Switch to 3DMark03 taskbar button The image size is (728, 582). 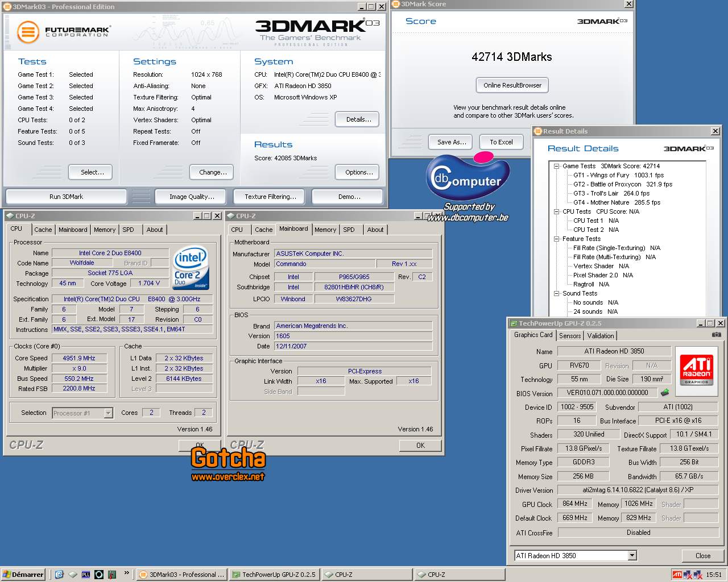[x=182, y=575]
